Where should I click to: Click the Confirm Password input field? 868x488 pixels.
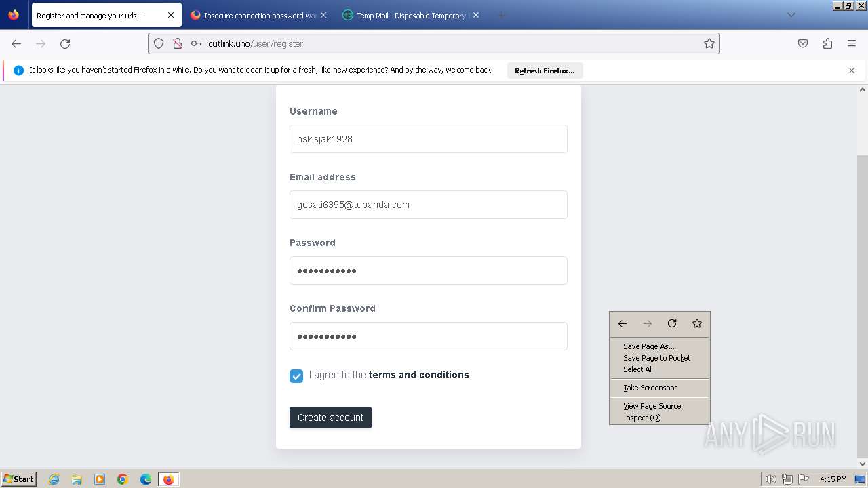pyautogui.click(x=429, y=336)
